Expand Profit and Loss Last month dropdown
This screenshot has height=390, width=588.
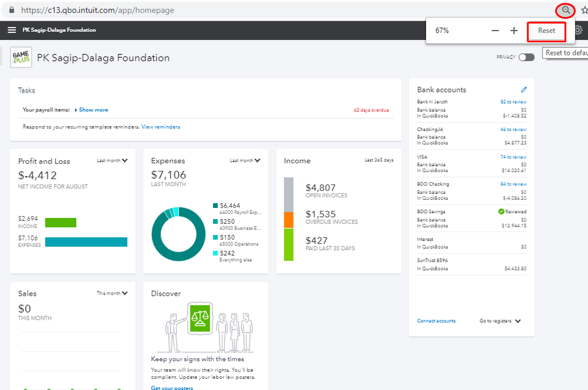[112, 160]
